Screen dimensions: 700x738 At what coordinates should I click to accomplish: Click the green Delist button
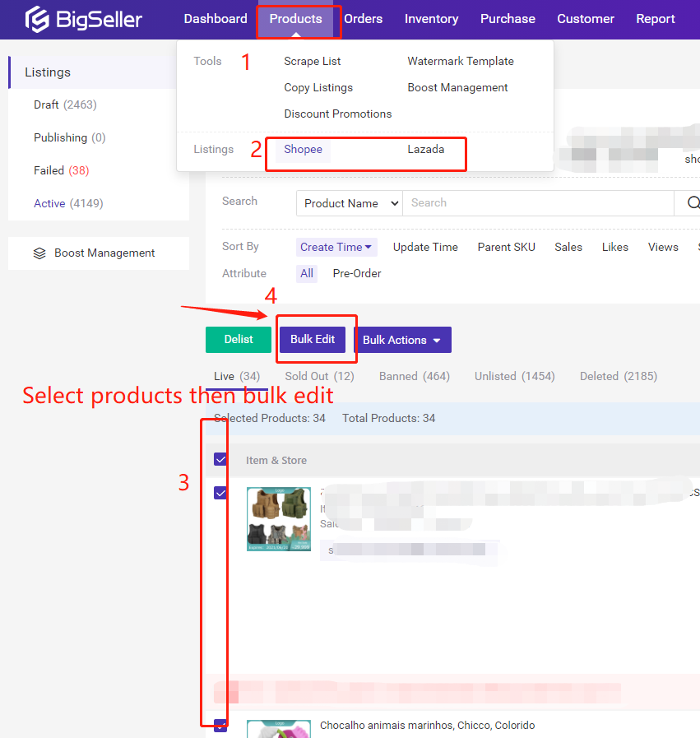point(239,339)
